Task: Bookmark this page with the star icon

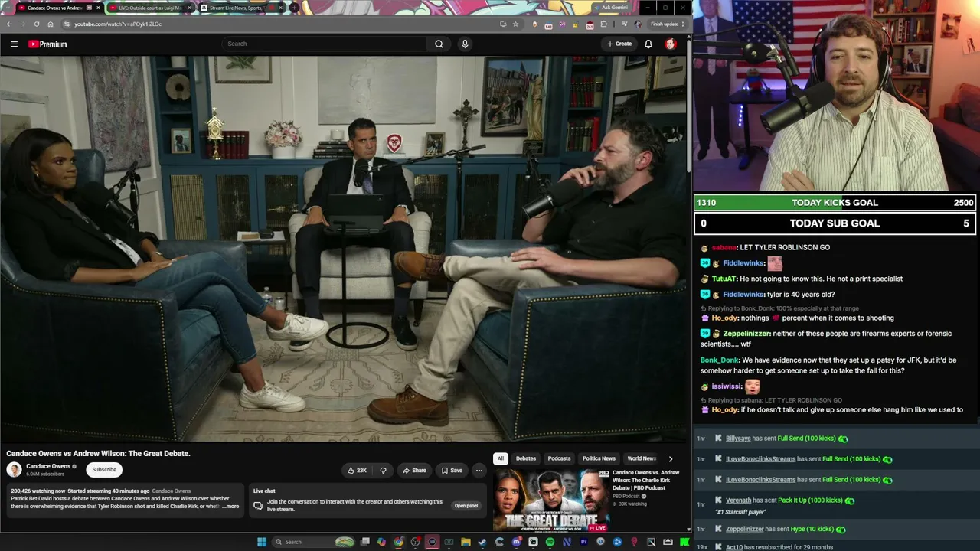Action: 515,24
